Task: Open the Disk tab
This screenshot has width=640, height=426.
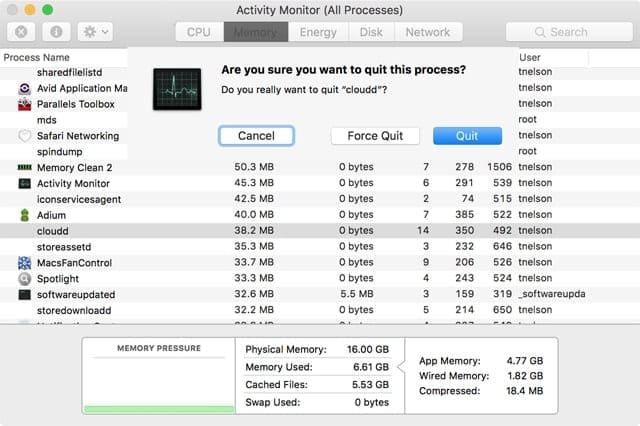Action: (371, 32)
